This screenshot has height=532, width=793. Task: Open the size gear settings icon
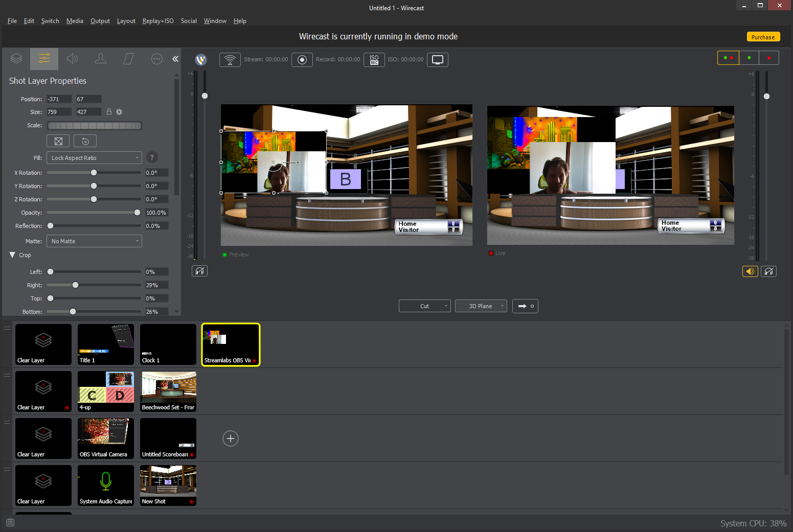119,112
